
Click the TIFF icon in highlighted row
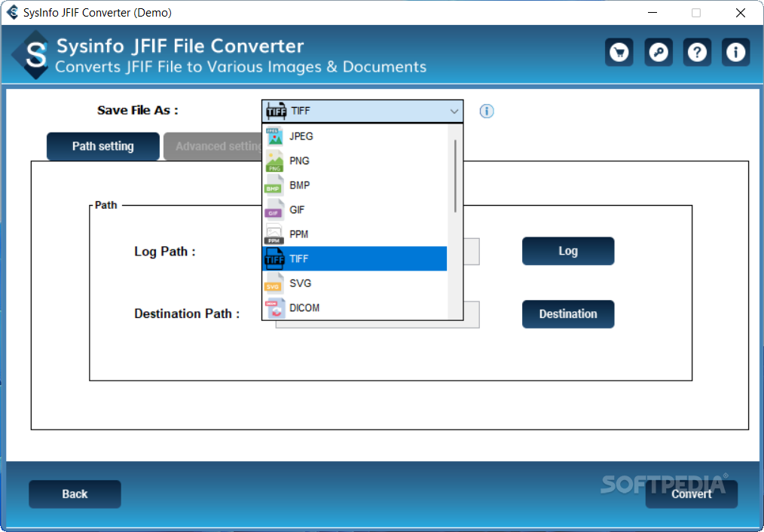[274, 258]
